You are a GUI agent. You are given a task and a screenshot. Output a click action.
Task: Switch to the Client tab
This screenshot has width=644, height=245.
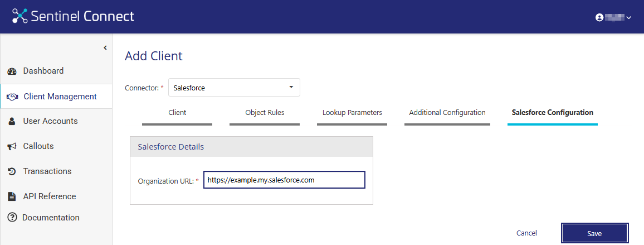point(177,113)
